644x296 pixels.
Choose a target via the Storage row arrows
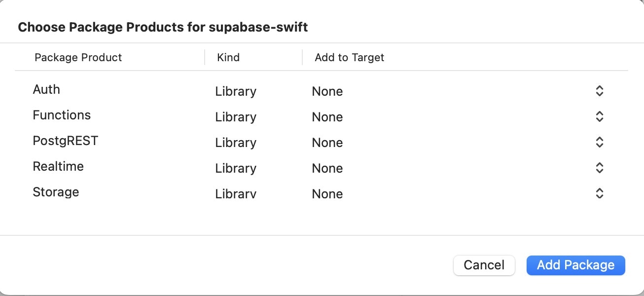[599, 193]
